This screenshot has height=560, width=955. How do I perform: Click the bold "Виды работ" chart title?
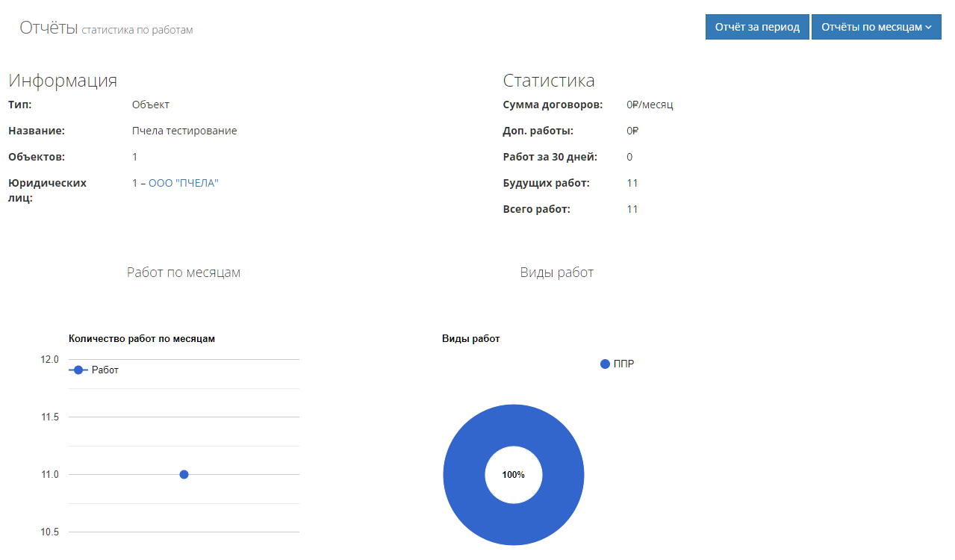pos(470,339)
